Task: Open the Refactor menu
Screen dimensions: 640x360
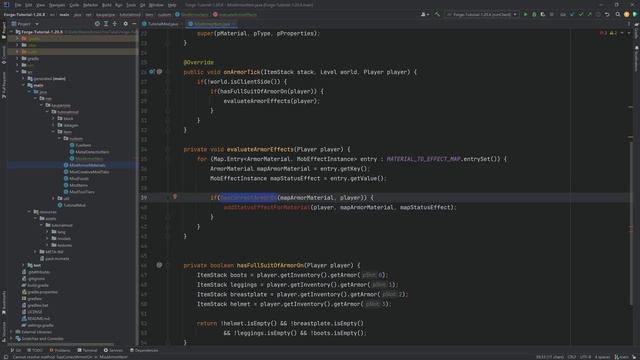Action: (91, 5)
